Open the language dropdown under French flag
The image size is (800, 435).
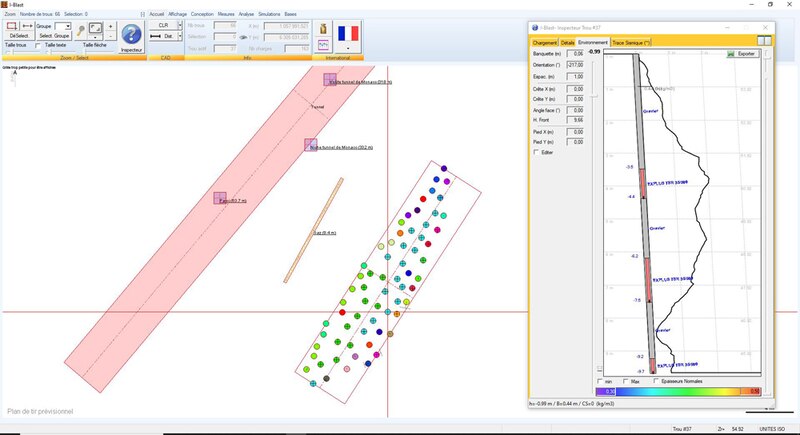click(348, 48)
